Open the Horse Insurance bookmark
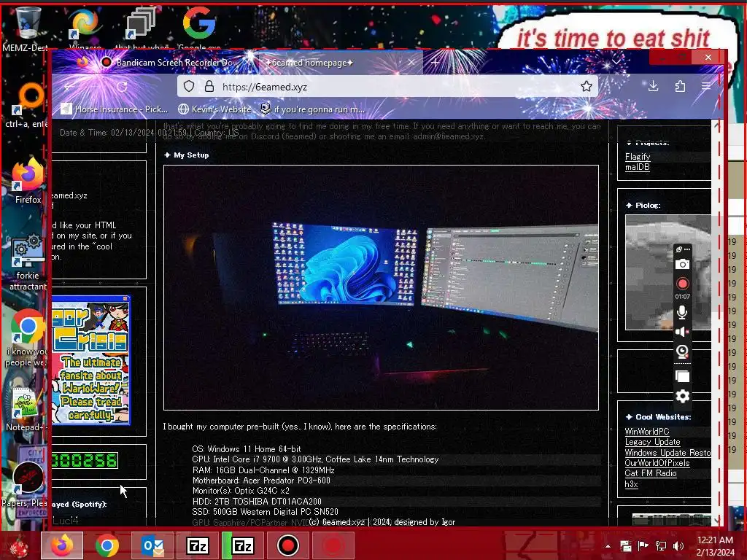The image size is (747, 560). 115,109
